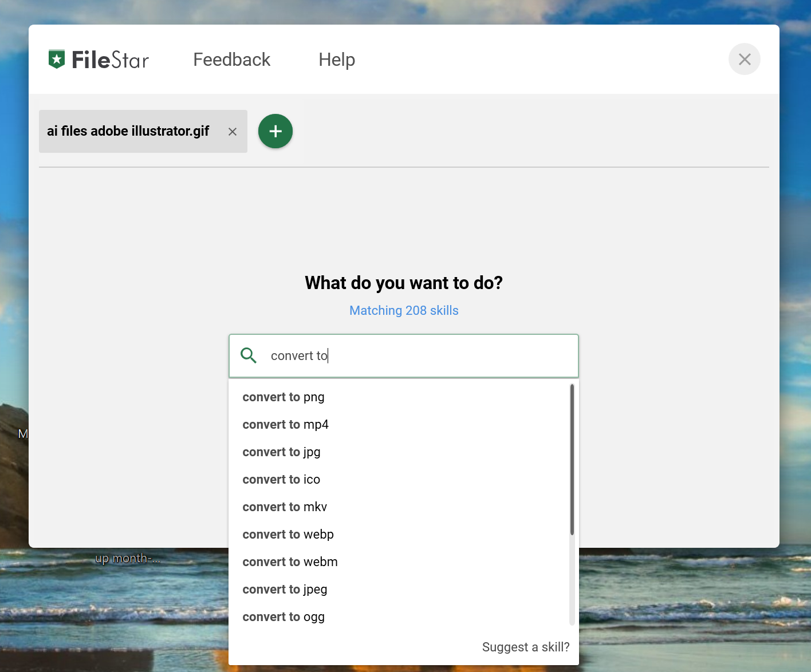The height and width of the screenshot is (672, 811).
Task: Click into the skill search field
Action: pyautogui.click(x=404, y=355)
